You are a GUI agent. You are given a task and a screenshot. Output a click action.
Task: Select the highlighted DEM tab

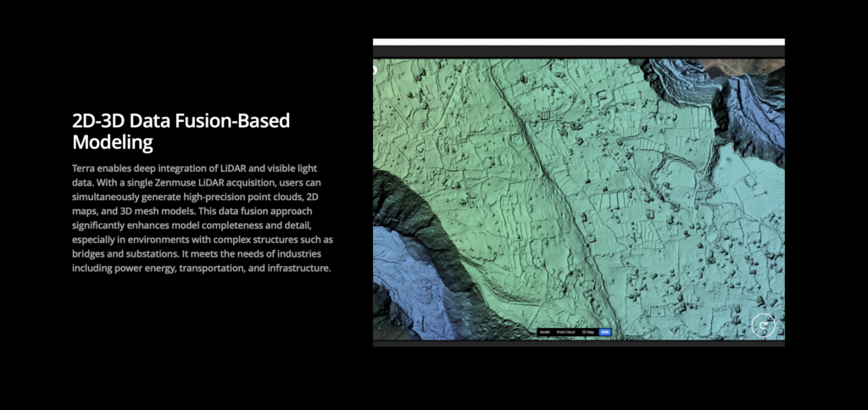click(x=604, y=332)
